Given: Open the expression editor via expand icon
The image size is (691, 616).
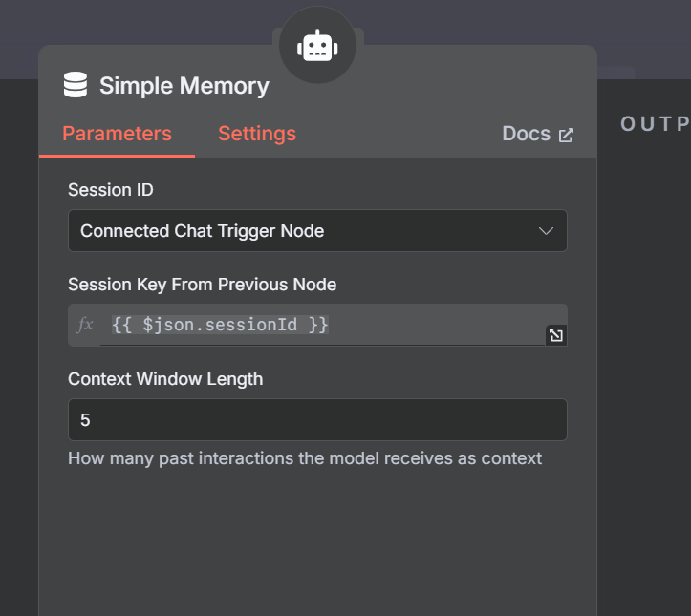Looking at the screenshot, I should coord(555,334).
